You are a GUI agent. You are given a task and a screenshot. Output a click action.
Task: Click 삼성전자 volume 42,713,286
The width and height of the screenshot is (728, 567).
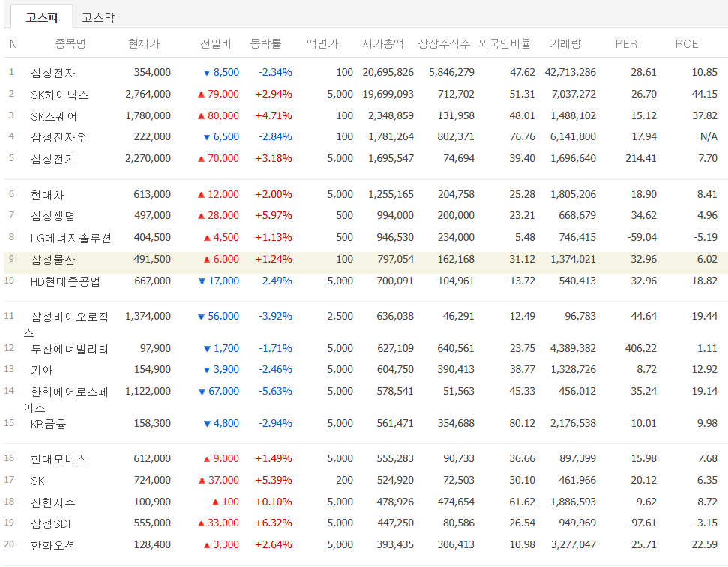[570, 72]
